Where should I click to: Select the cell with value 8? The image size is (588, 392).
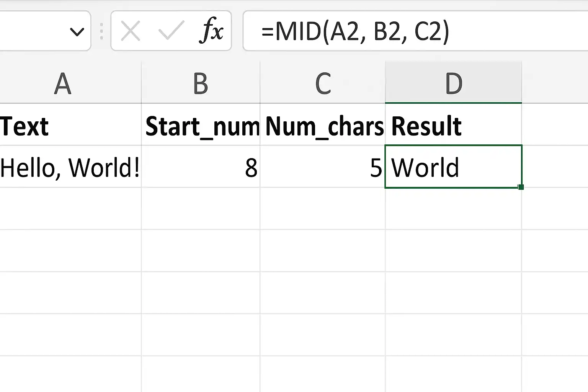coord(201,167)
